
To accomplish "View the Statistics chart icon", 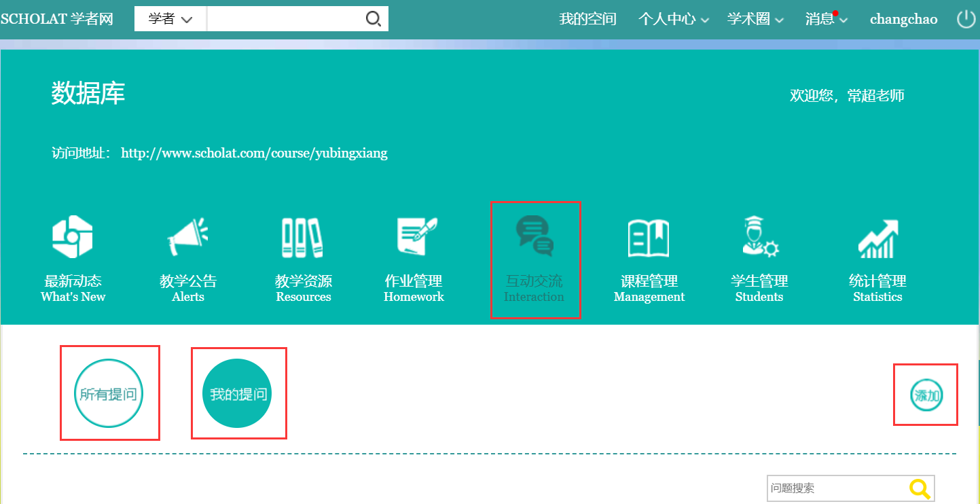I will (877, 238).
